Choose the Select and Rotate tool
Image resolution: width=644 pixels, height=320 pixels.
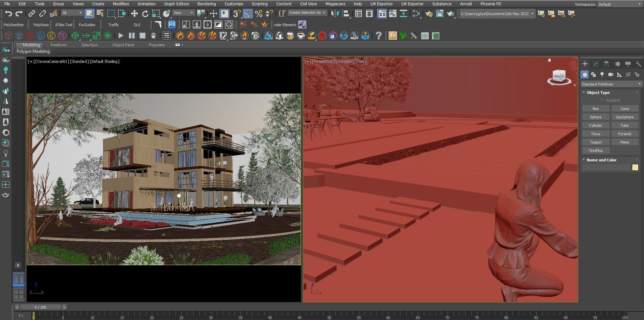point(145,13)
